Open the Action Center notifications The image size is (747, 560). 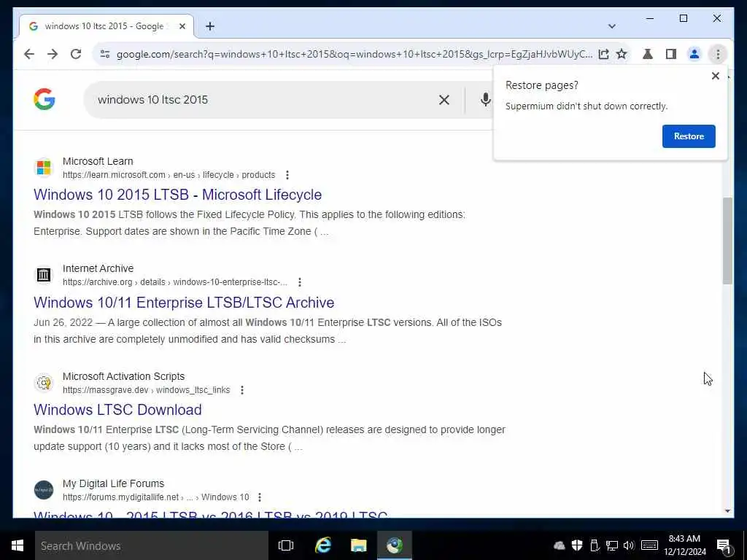(x=724, y=546)
